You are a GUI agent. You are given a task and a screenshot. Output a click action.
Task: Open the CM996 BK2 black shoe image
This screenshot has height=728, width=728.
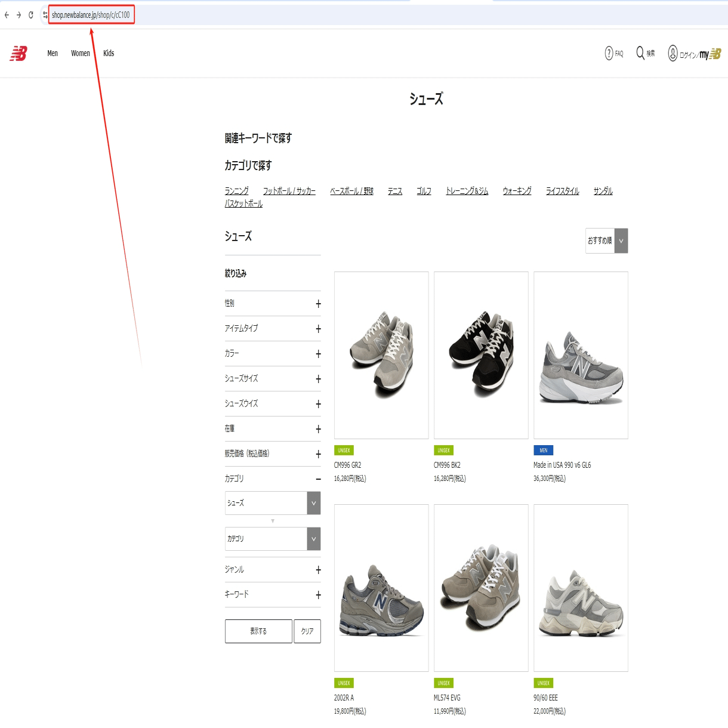point(481,356)
